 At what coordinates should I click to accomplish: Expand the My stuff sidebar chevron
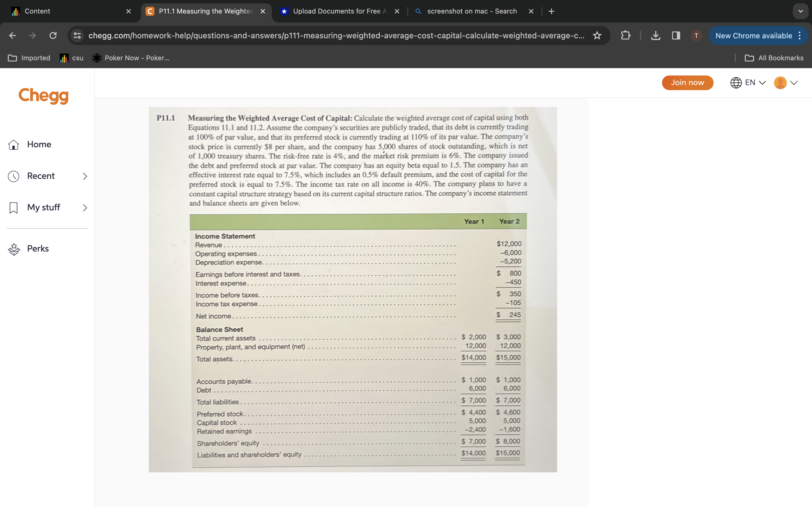click(85, 208)
